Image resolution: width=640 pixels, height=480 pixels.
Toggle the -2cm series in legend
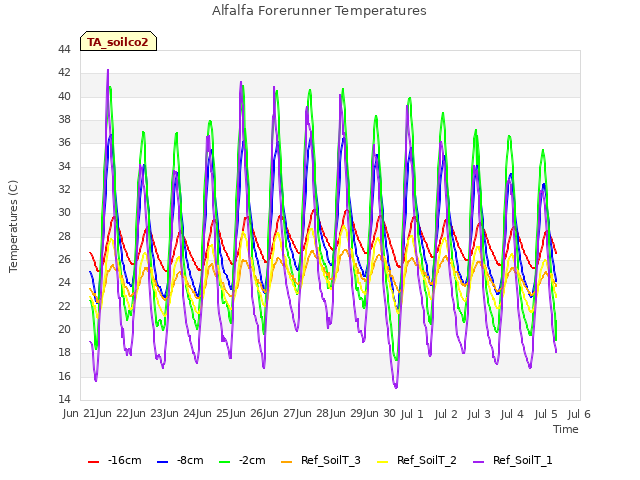tap(242, 460)
